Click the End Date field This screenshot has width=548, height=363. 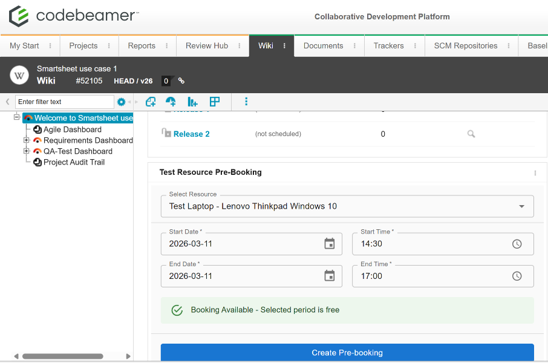[x=251, y=276]
